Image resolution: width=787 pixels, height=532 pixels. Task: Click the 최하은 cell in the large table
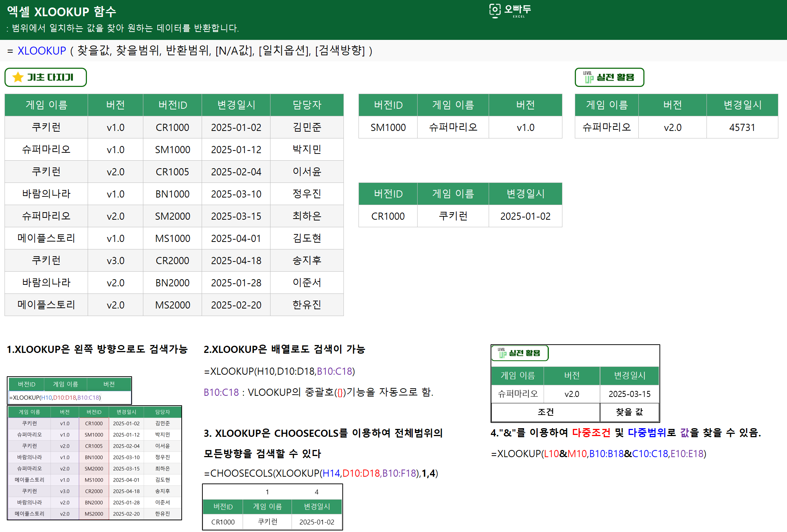(x=307, y=216)
